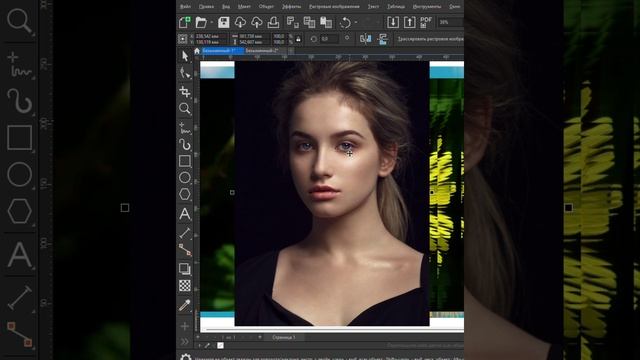This screenshot has width=640, height=360.
Task: Open the Объект menu
Action: pos(266,7)
